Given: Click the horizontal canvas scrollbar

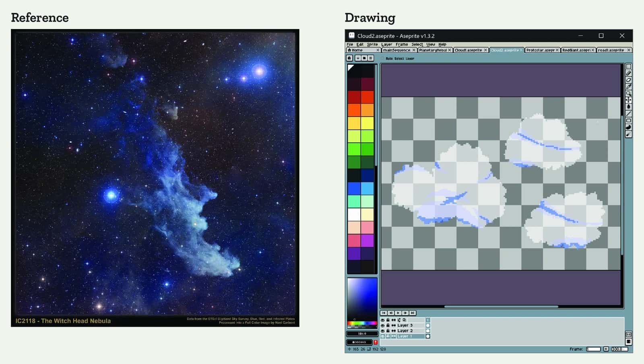Looking at the screenshot, I should [x=501, y=306].
